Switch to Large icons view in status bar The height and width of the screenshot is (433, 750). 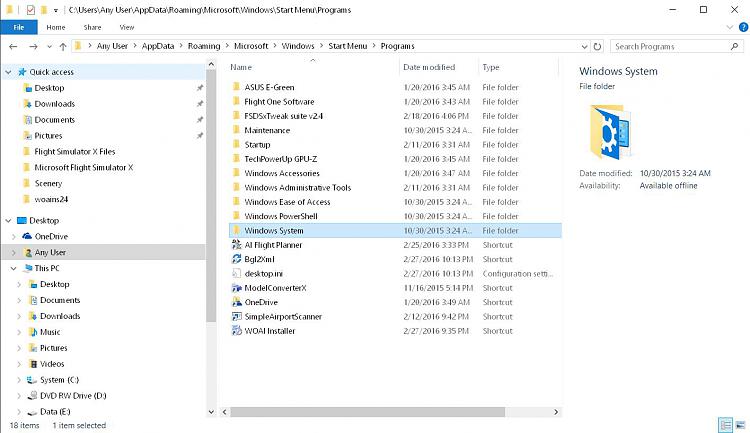coord(740,425)
